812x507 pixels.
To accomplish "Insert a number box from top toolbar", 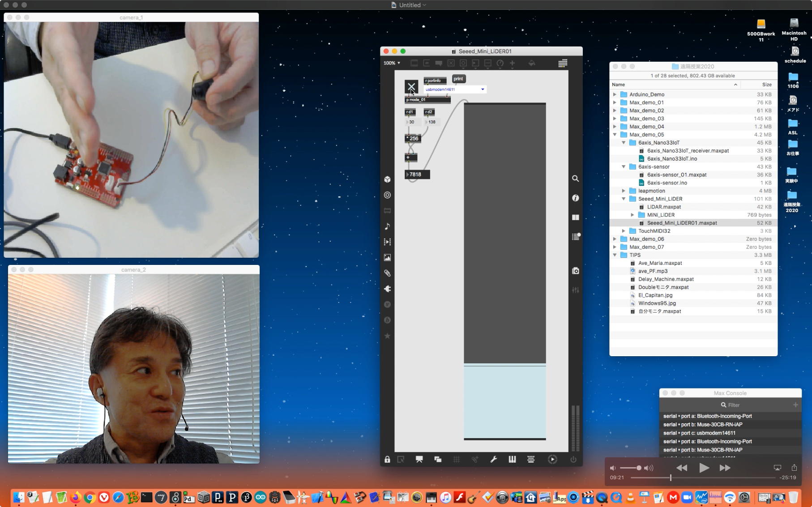I will tap(475, 63).
